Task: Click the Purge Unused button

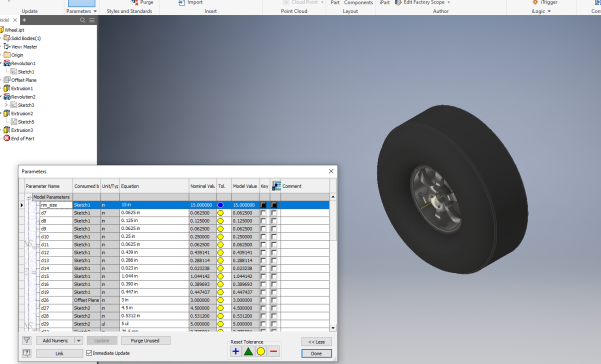Action: 146,340
